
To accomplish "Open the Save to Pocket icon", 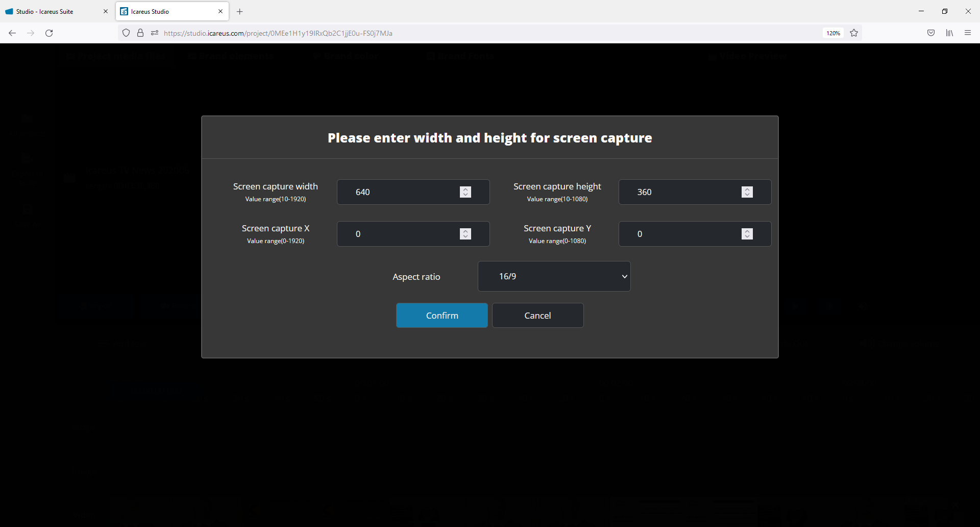I will tap(931, 33).
